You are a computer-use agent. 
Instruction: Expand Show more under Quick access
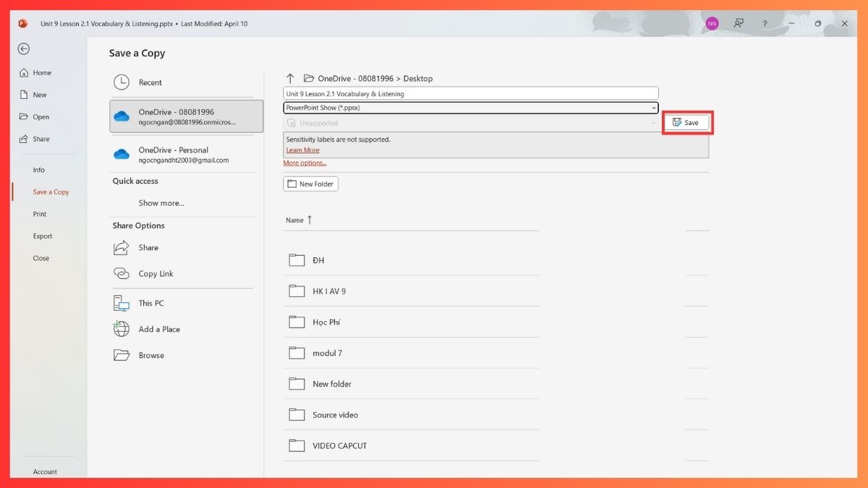[x=161, y=203]
